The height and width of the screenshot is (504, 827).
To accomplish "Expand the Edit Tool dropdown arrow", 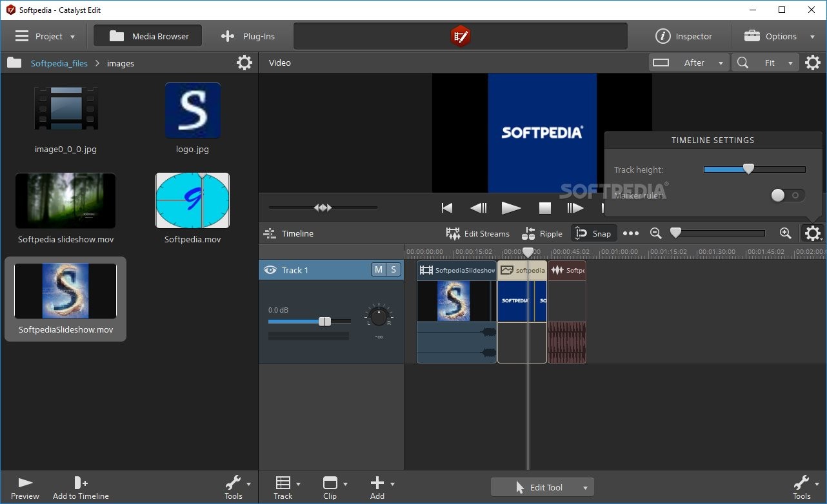I will [x=585, y=488].
